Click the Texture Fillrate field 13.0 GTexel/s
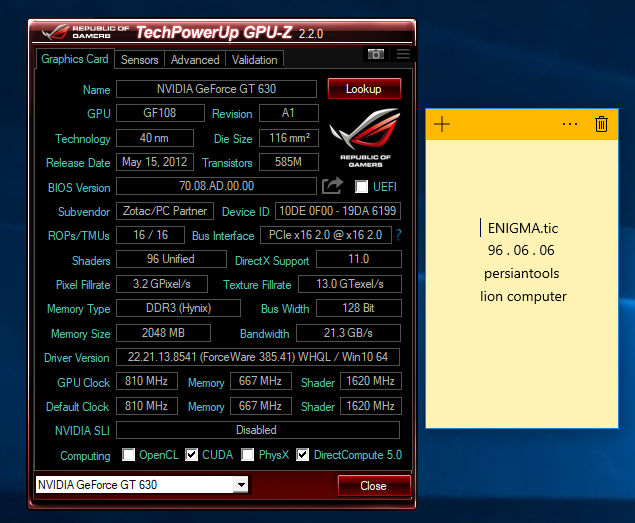The height and width of the screenshot is (523, 635). click(x=350, y=284)
